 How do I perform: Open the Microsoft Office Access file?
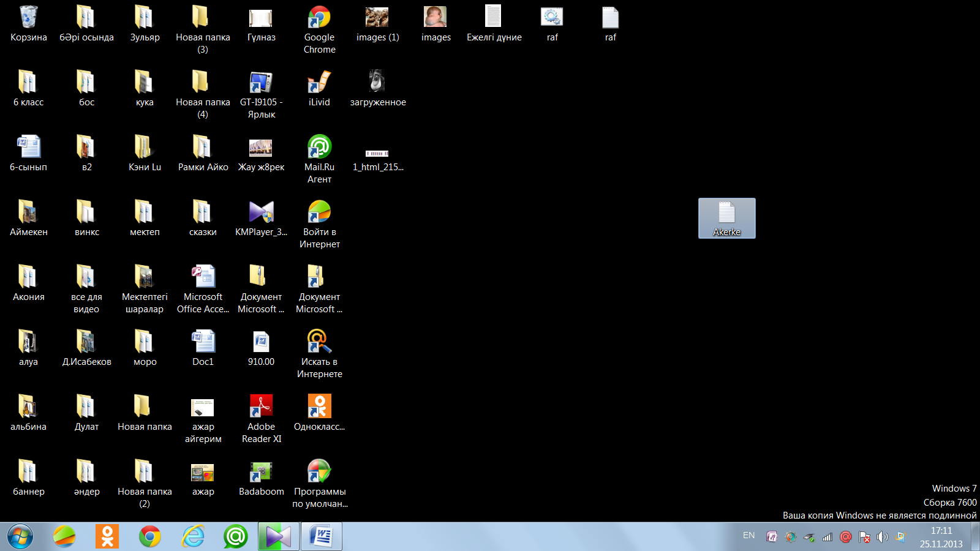[x=203, y=290]
